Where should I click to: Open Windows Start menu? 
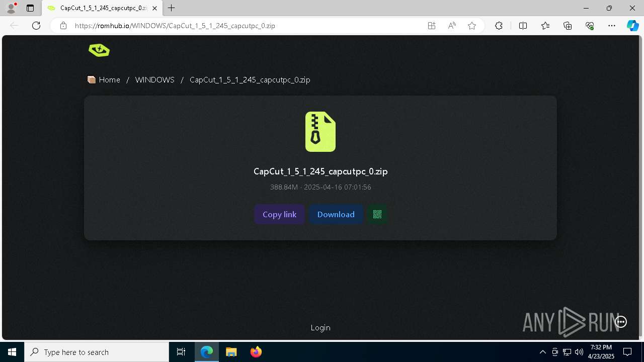pos(12,352)
